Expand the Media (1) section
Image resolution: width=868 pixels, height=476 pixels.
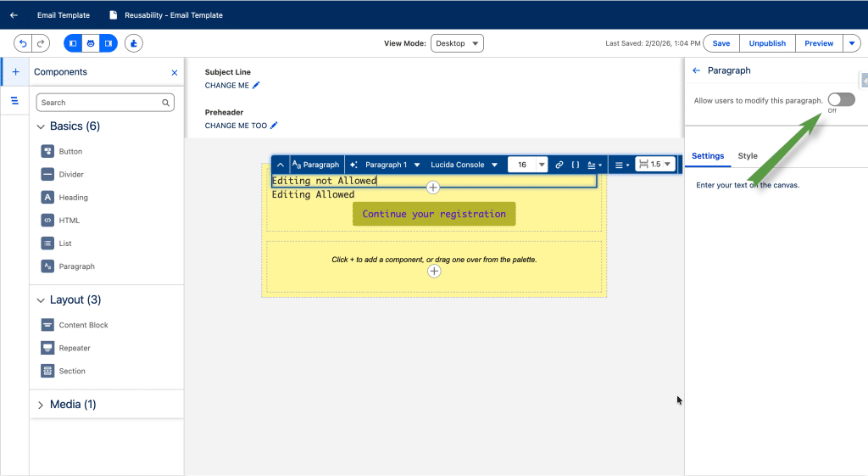coord(40,406)
